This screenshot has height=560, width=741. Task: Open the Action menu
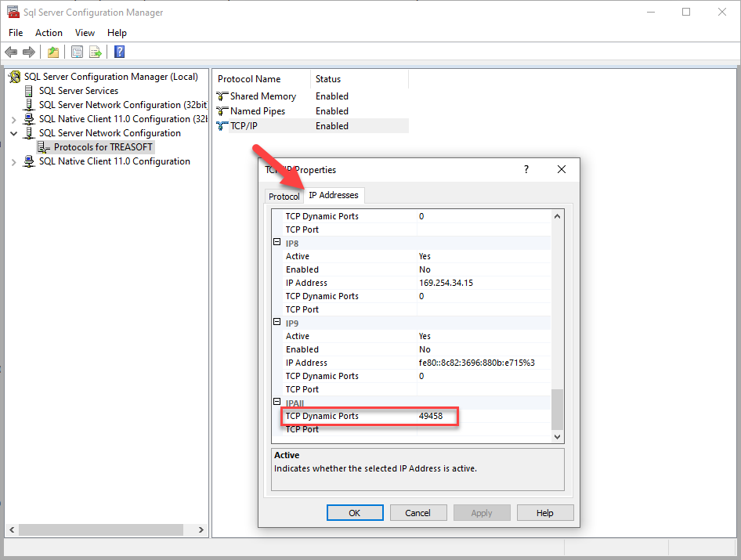[49, 33]
